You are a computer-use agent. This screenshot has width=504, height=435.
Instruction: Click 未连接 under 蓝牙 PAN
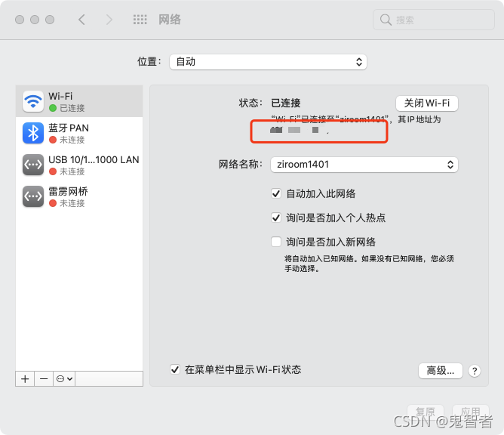click(72, 140)
